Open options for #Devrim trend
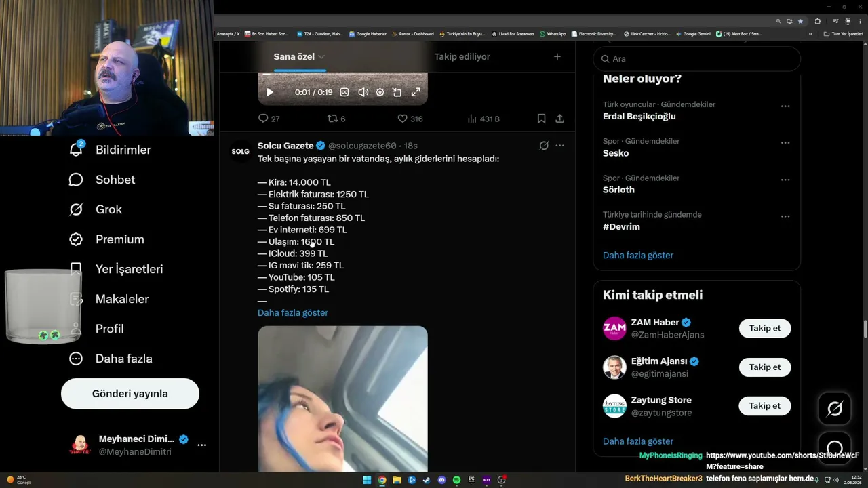868x488 pixels. tap(785, 216)
